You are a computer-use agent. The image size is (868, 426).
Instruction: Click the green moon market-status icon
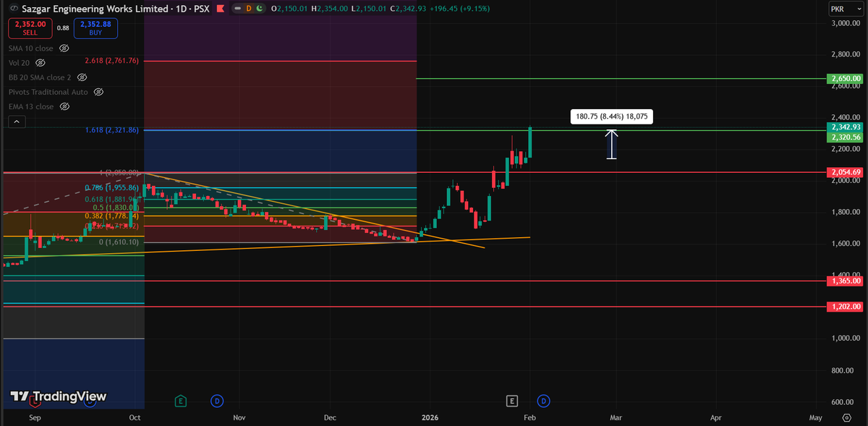coord(259,8)
